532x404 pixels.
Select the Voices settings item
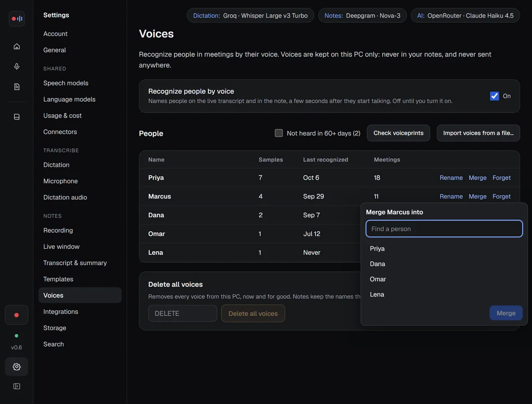pyautogui.click(x=80, y=295)
